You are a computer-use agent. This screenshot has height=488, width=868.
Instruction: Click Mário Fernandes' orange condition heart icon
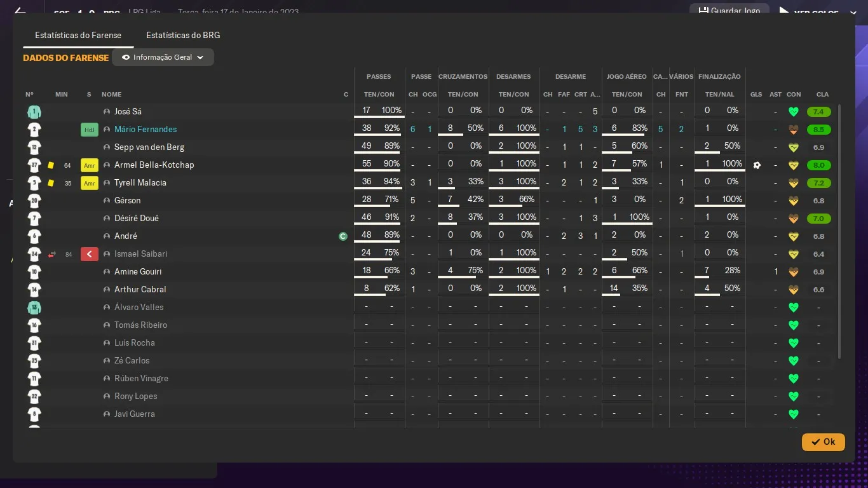[x=793, y=130]
